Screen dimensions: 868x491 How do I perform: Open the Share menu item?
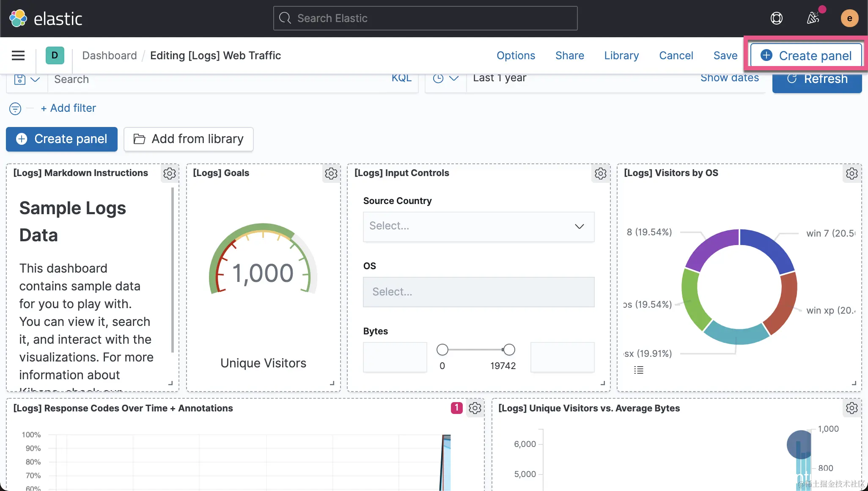tap(569, 55)
